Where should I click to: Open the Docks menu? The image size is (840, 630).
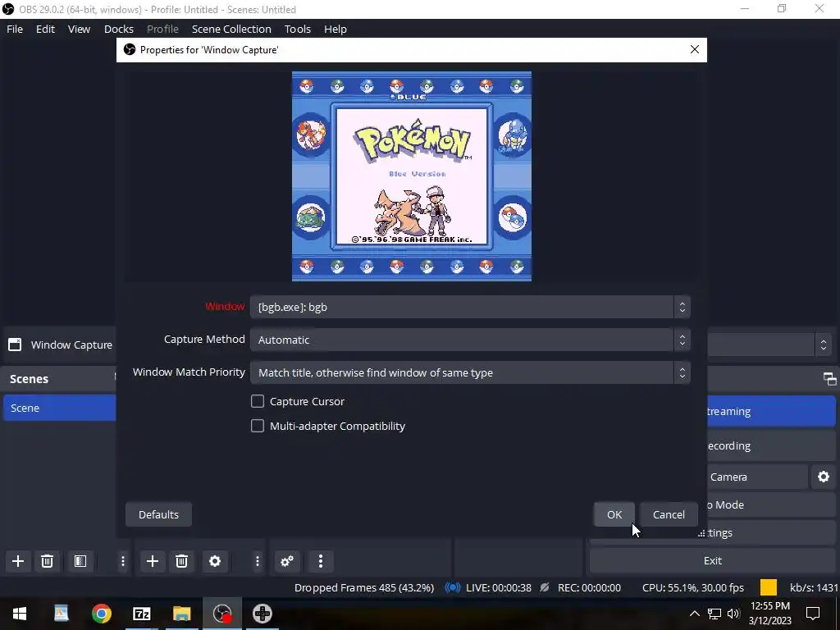[118, 29]
